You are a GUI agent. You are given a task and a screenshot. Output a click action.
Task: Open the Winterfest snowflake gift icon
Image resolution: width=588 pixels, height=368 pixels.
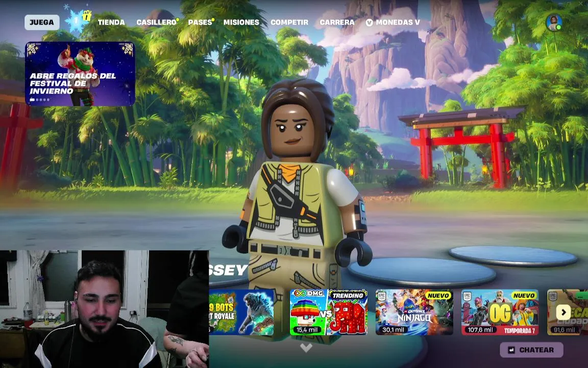click(78, 21)
